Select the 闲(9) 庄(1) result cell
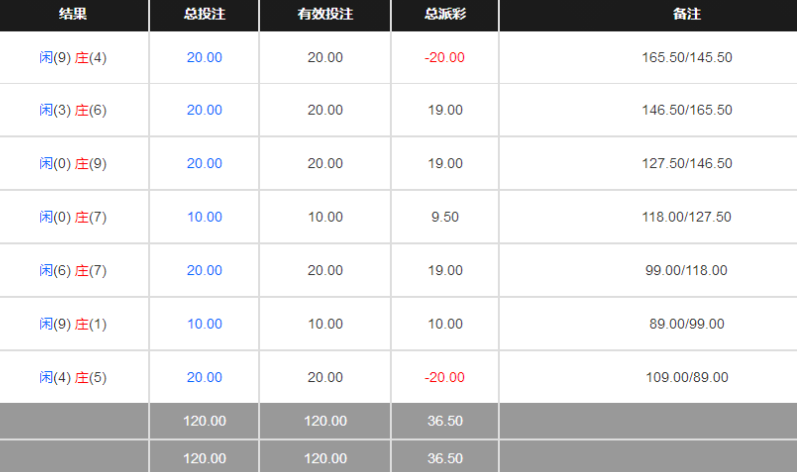Image resolution: width=797 pixels, height=472 pixels. point(73,324)
